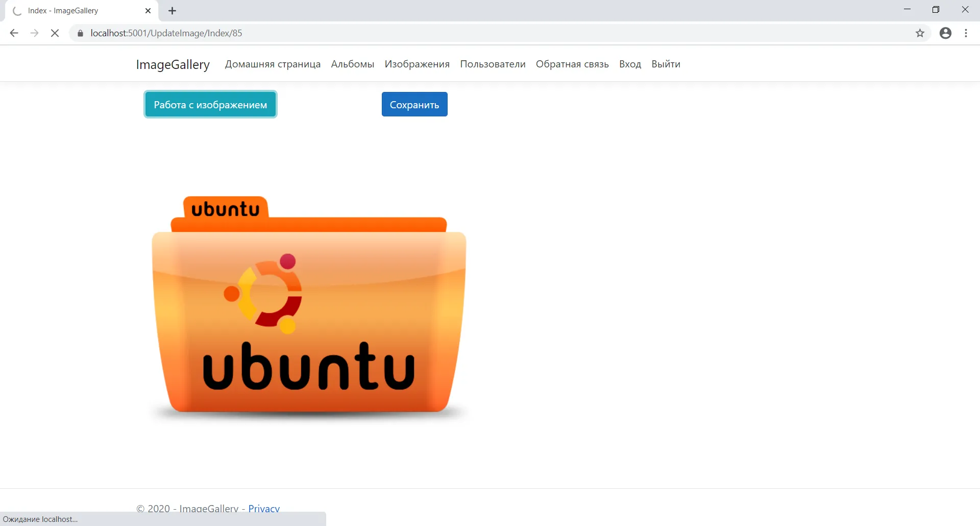The width and height of the screenshot is (980, 526).
Task: Close the Index - ImageGallery tab
Action: [148, 11]
